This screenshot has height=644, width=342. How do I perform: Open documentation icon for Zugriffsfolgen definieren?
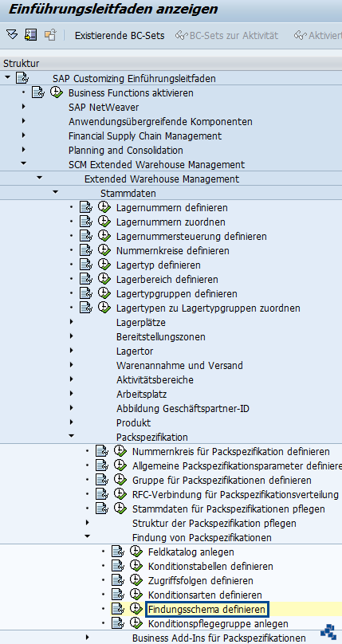117,581
